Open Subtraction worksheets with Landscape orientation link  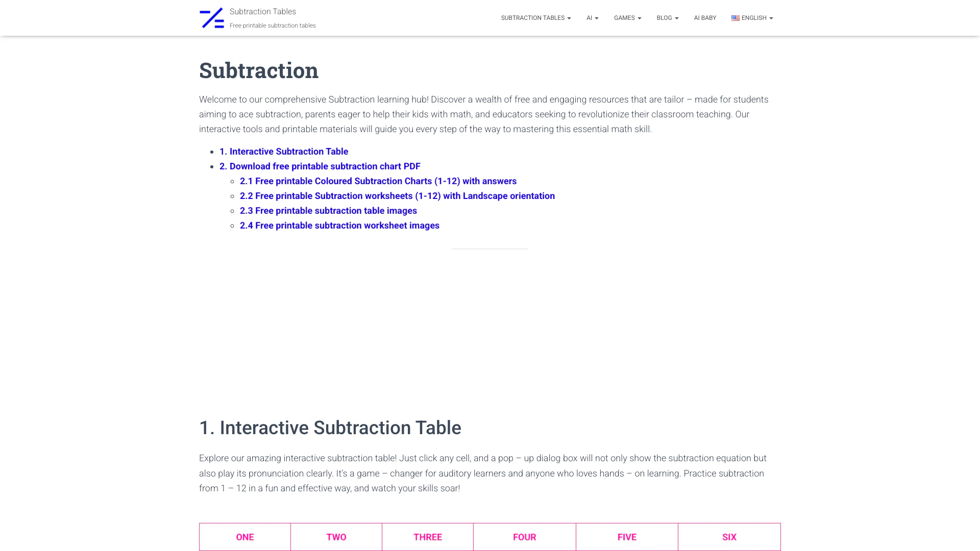coord(397,196)
